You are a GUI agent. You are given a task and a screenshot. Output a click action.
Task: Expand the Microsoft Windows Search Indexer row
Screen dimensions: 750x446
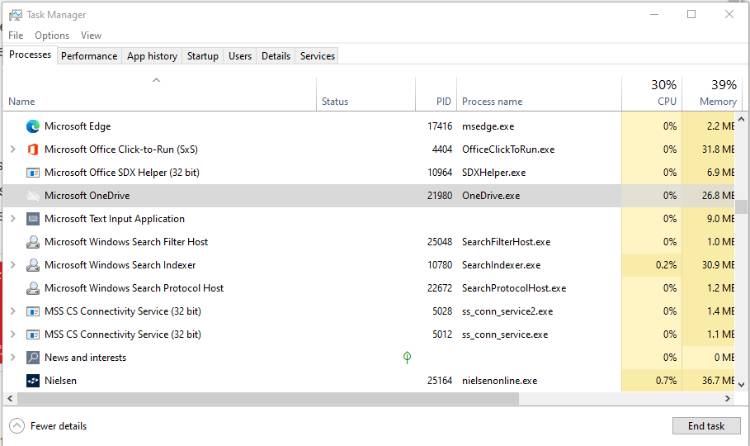tap(13, 265)
